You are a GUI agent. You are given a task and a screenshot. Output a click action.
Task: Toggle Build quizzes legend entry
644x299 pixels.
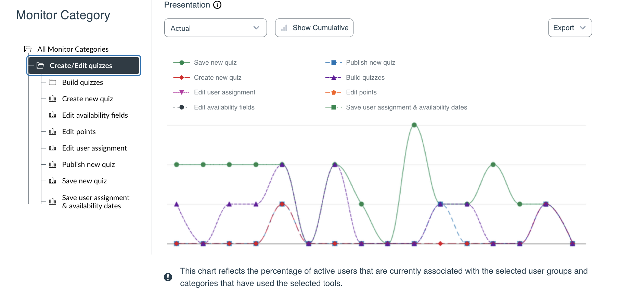[365, 78]
